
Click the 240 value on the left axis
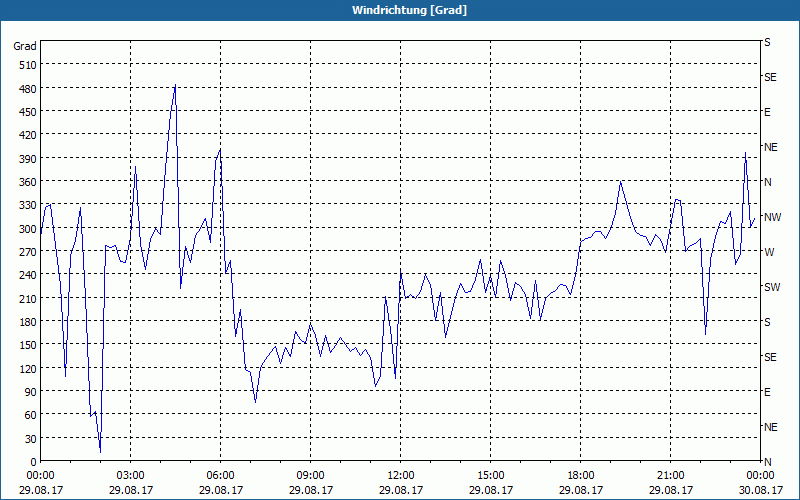28,275
